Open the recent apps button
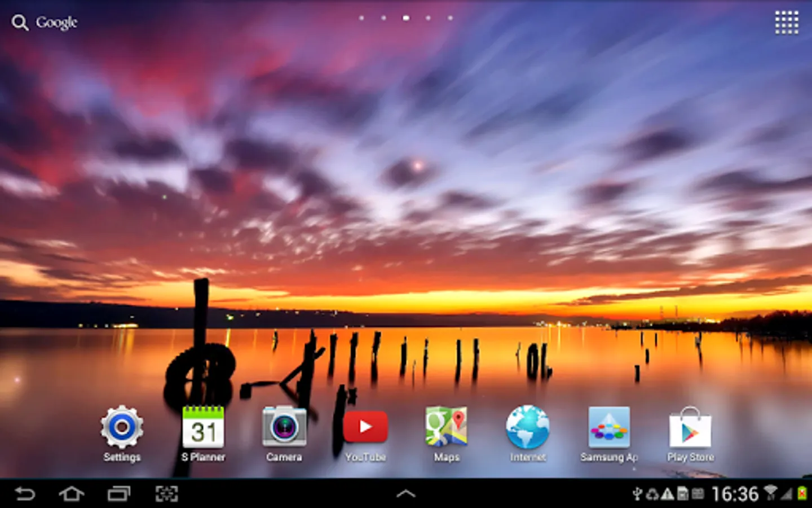The height and width of the screenshot is (508, 812). pos(119,494)
